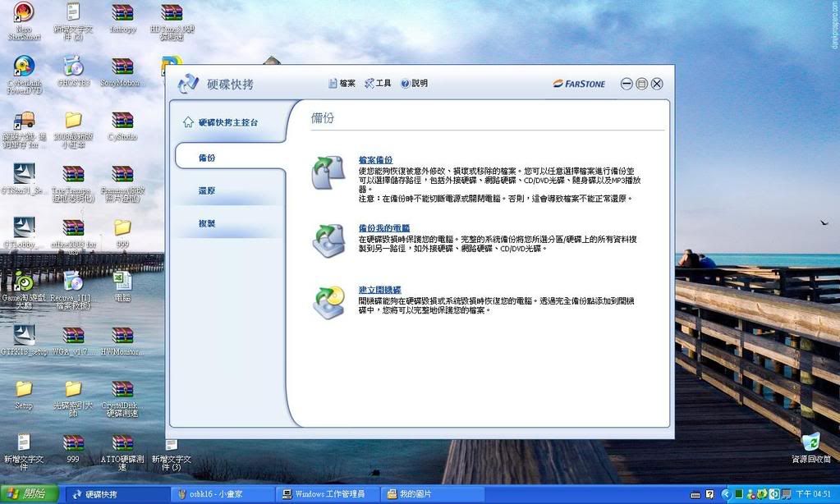Select the office2003 archive icon

[x=73, y=236]
